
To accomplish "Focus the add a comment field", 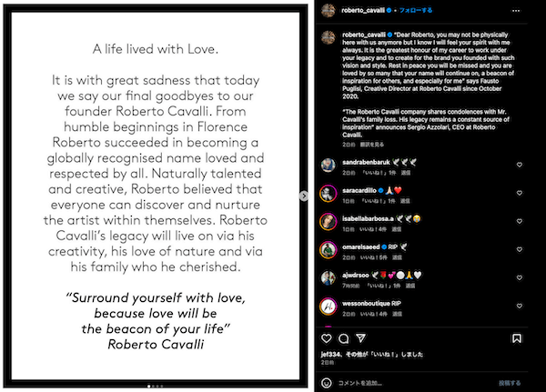I will [414, 383].
